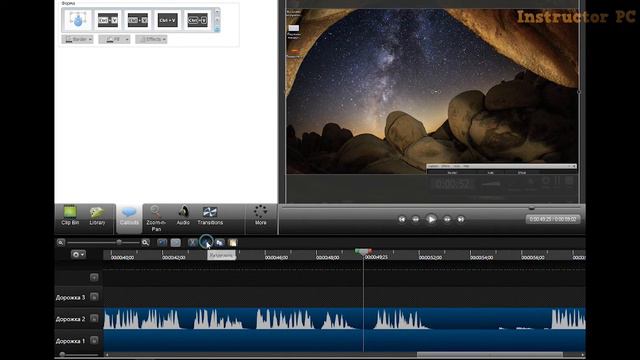This screenshot has height=360, width=640.
Task: Open the Zoom-n-Pan tab
Action: point(156,219)
